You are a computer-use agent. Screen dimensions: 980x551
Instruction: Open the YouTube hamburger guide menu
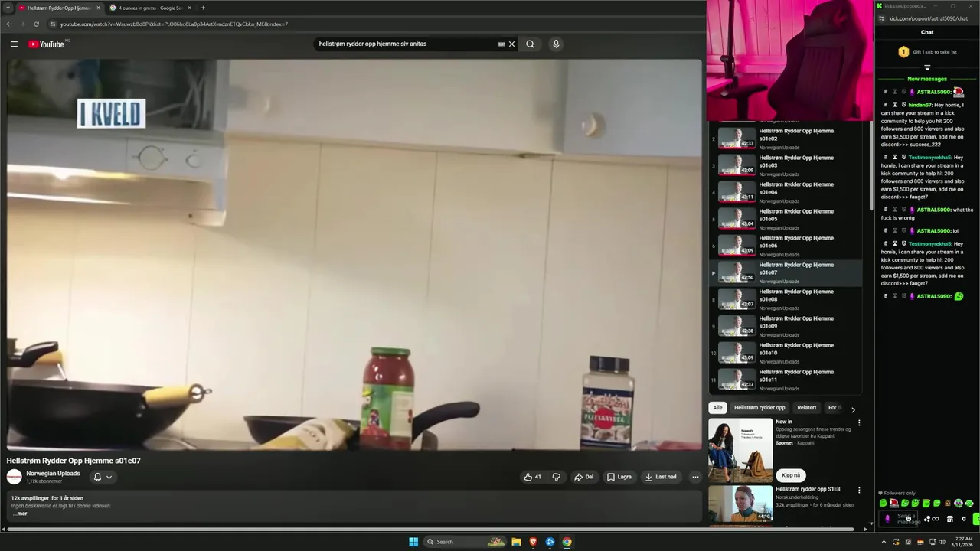[14, 44]
